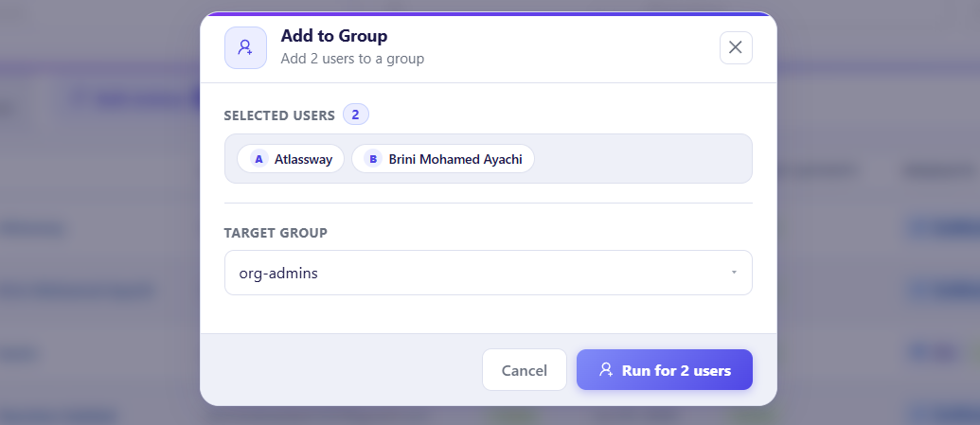Click 'Add 2 users to a group' subtitle
Screen dimensions: 980x425
(x=352, y=59)
